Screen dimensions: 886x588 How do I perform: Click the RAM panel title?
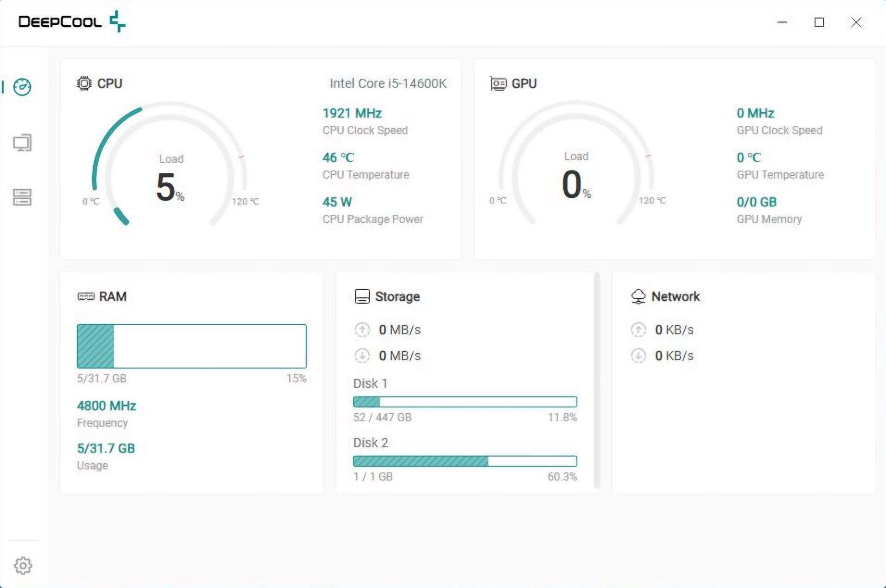(113, 297)
